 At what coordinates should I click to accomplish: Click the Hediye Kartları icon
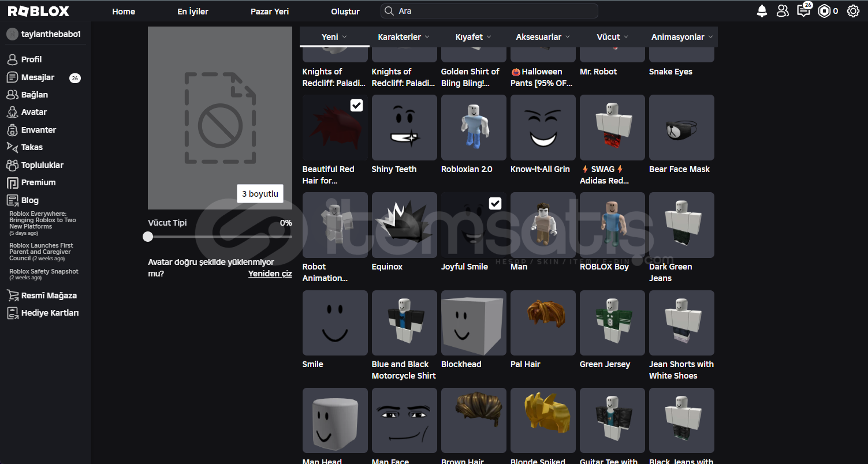coord(12,313)
